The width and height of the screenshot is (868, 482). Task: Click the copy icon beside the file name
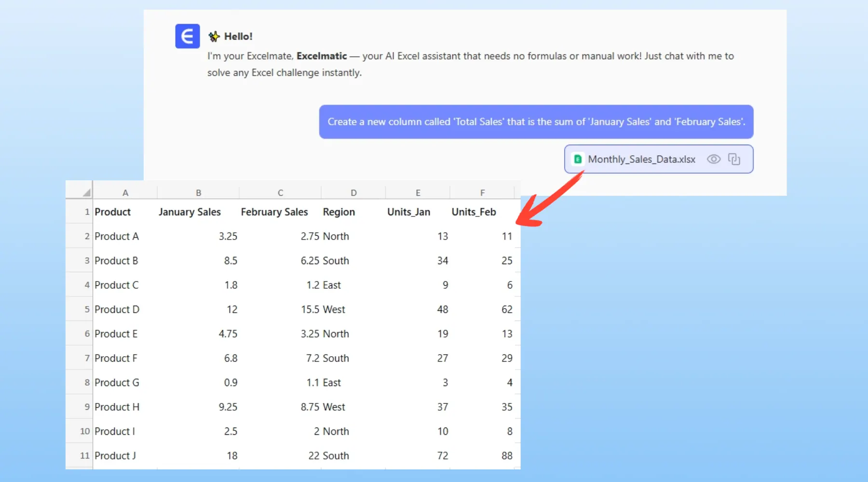(x=734, y=159)
